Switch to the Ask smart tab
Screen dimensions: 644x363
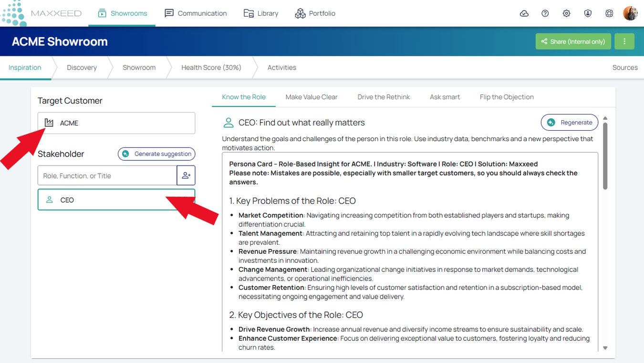[445, 97]
